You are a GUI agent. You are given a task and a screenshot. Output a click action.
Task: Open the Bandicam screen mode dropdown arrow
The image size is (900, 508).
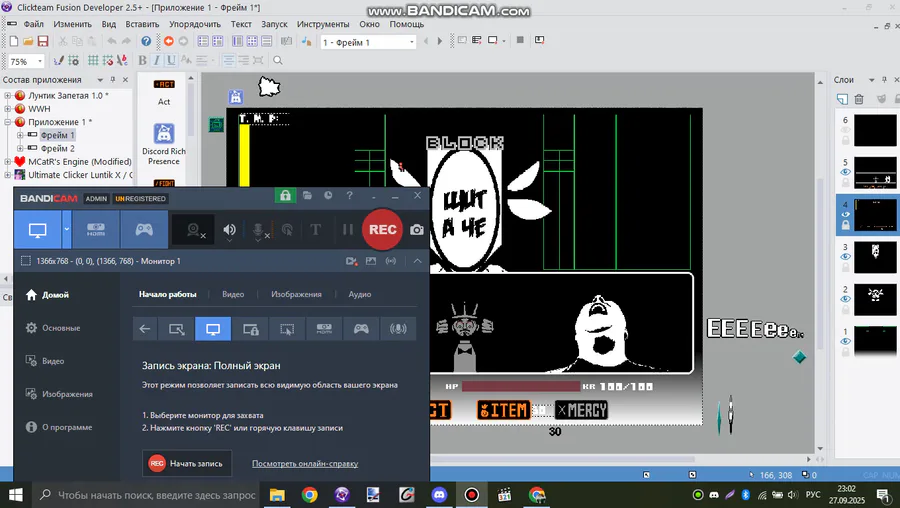[x=67, y=230]
